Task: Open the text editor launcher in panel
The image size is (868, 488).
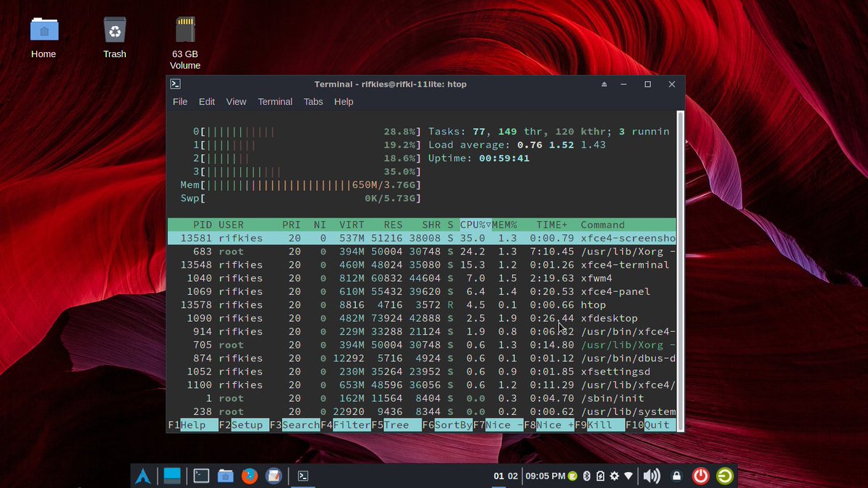Action: pos(273,476)
